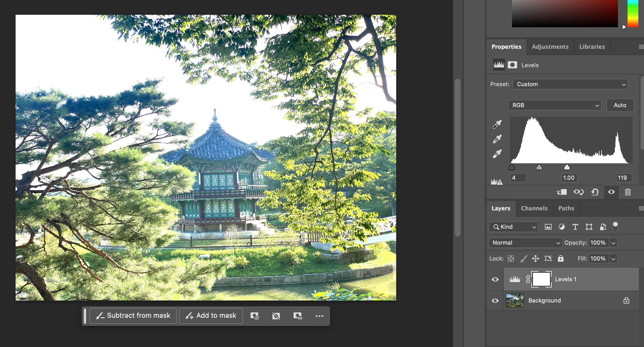Screen dimensions: 644x347
Task: Open the Normal blend mode dropdown
Action: tap(525, 243)
